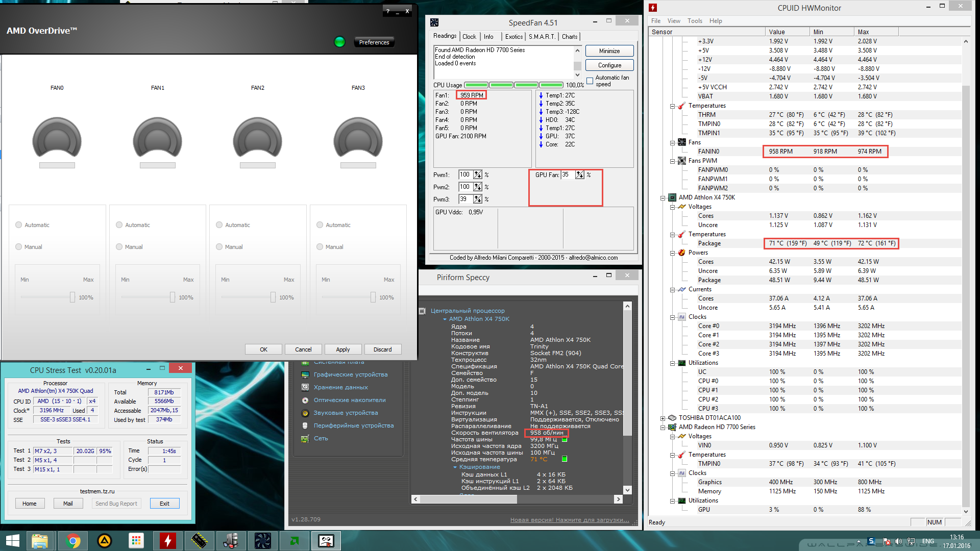Image resolution: width=980 pixels, height=551 pixels.
Task: Open the View menu in HWMonitor
Action: [x=674, y=21]
